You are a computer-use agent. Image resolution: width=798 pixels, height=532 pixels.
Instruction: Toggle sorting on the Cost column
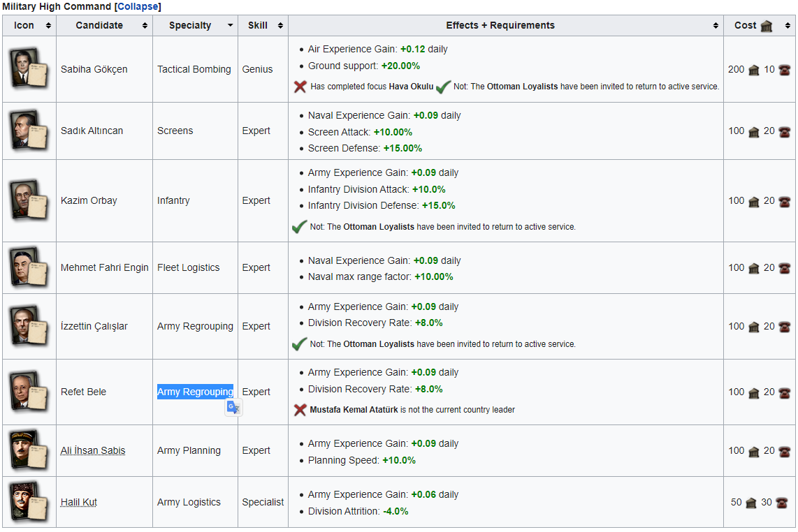click(786, 25)
